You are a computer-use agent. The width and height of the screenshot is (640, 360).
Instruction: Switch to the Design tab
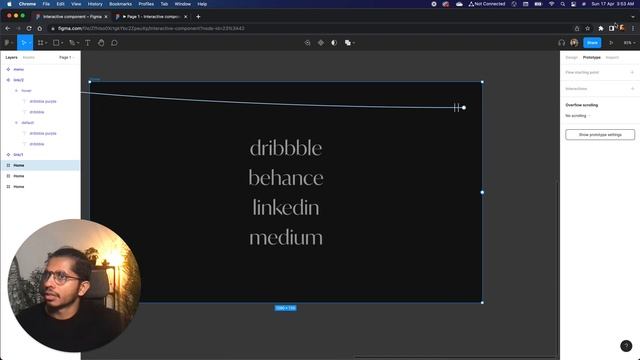(571, 58)
